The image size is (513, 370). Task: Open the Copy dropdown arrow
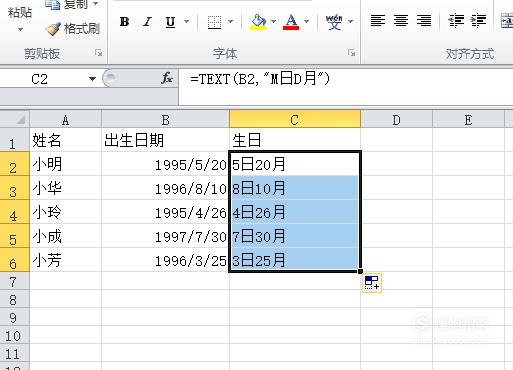pyautogui.click(x=96, y=4)
